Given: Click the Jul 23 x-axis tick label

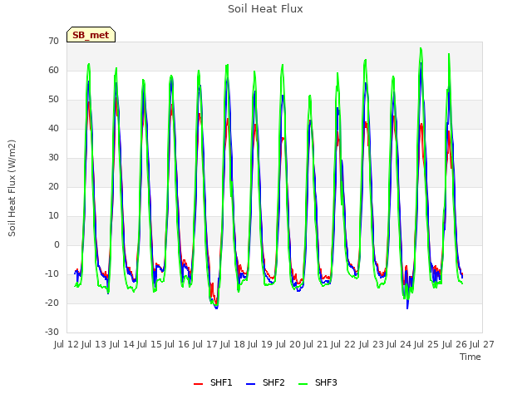Looking at the screenshot, I should 372,344.
